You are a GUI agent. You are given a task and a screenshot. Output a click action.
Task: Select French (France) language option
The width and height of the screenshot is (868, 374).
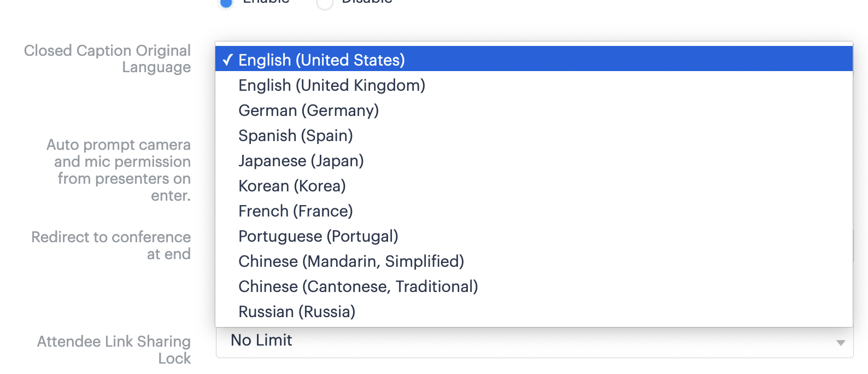[x=296, y=211]
